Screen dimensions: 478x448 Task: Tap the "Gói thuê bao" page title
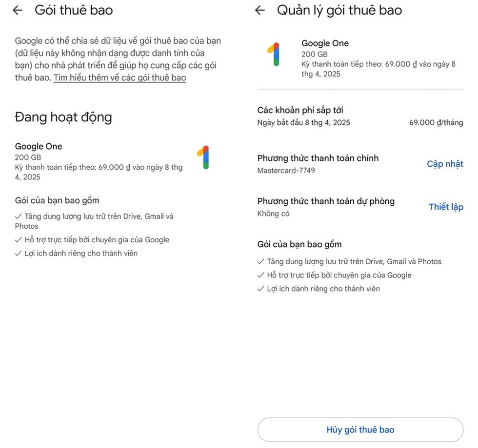click(73, 10)
